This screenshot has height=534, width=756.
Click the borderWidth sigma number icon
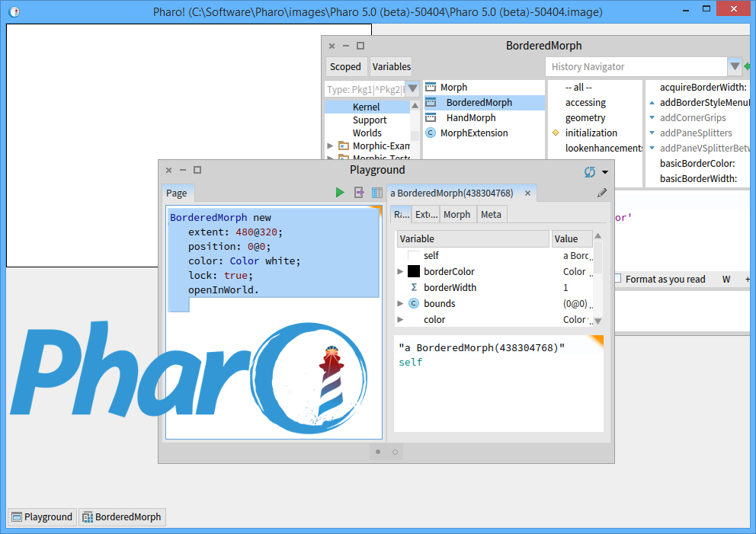pyautogui.click(x=414, y=287)
